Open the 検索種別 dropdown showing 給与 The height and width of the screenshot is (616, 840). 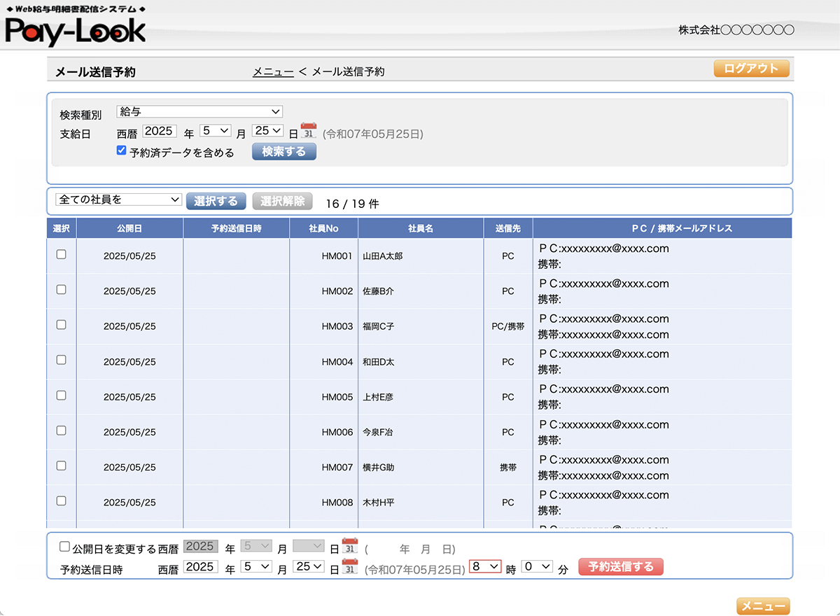[199, 112]
